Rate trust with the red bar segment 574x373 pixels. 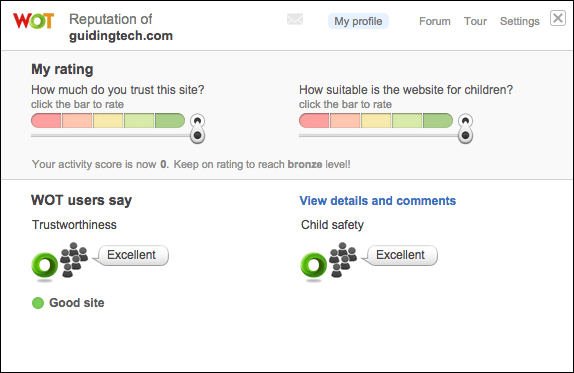tap(46, 121)
